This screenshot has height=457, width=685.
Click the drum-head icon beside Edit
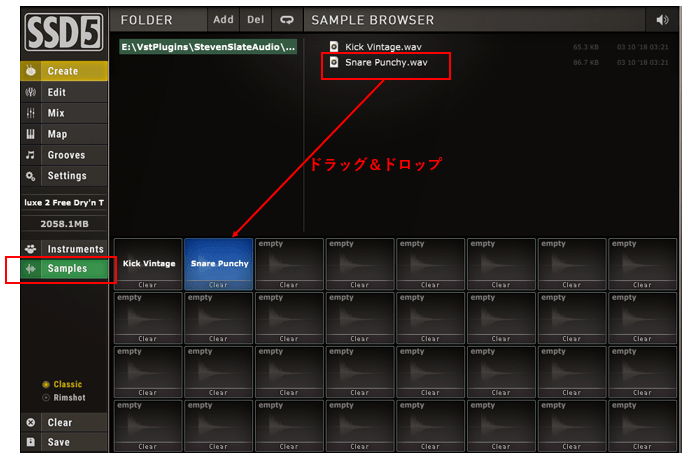coord(31,92)
